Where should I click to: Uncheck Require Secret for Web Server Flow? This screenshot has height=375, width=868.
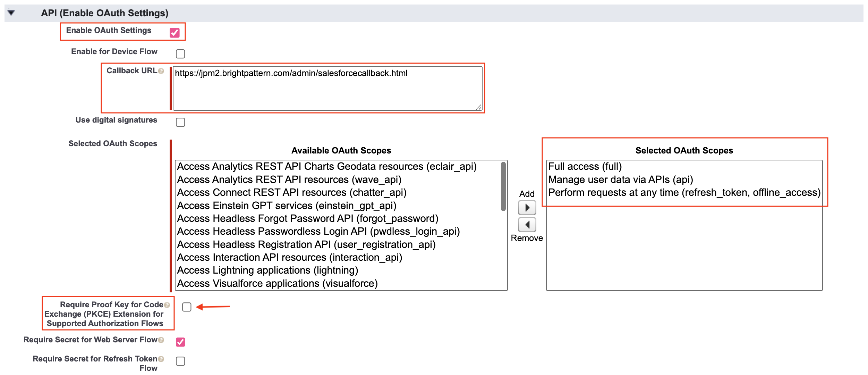point(180,342)
